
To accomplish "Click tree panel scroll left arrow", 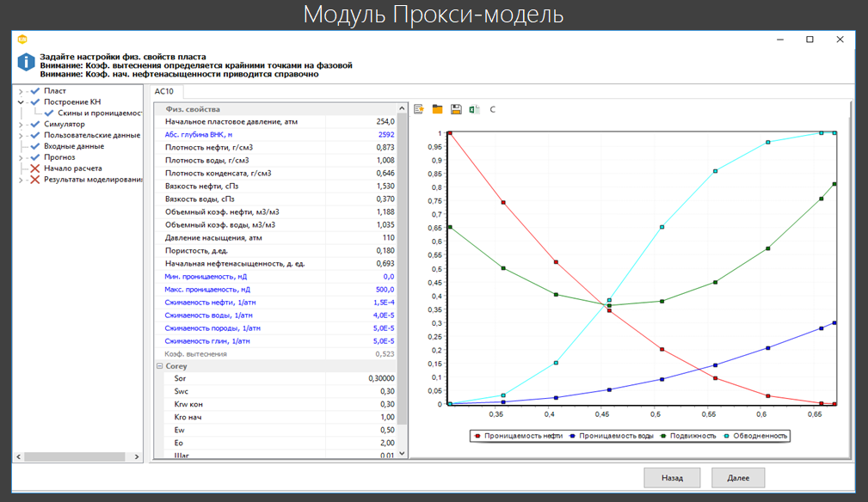I will point(19,456).
